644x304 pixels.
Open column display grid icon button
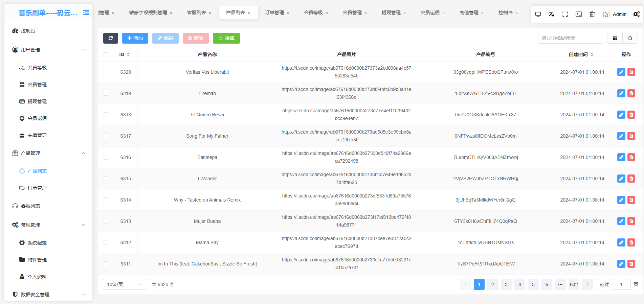(615, 38)
